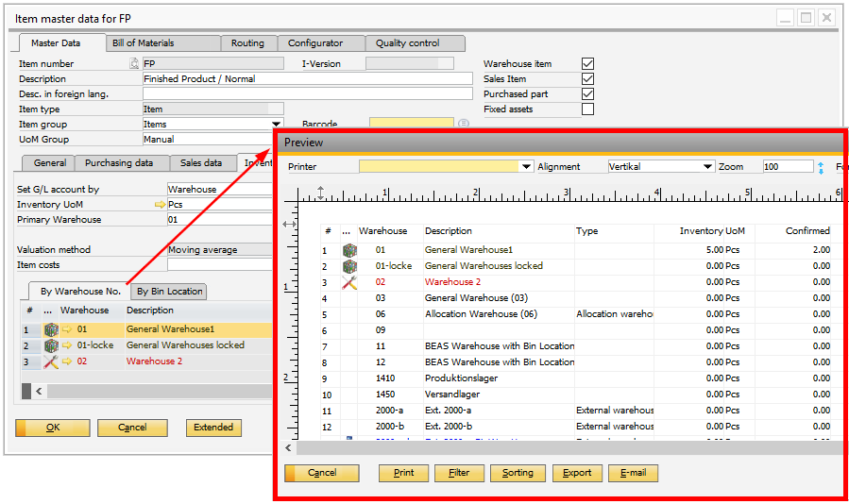The image size is (849, 504).
Task: Click the Preview row 3 crossed tools icon
Action: click(x=349, y=282)
